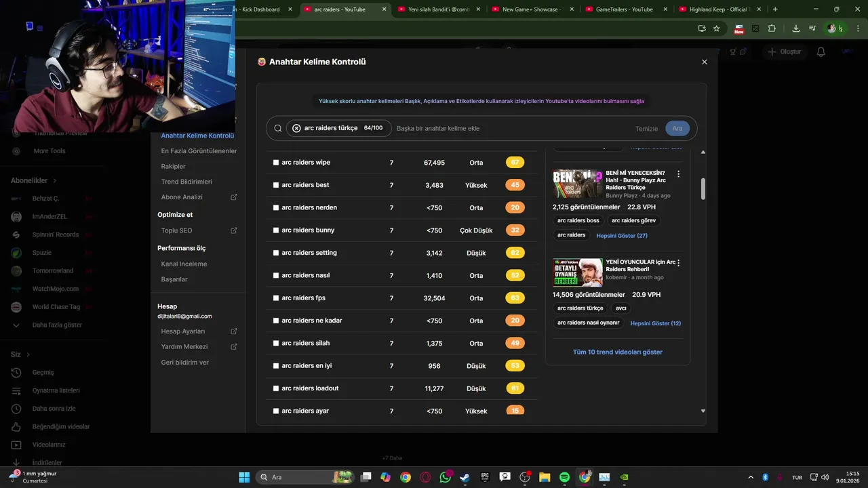Expand the Siz section chevron
The image size is (868, 488).
pos(28,354)
